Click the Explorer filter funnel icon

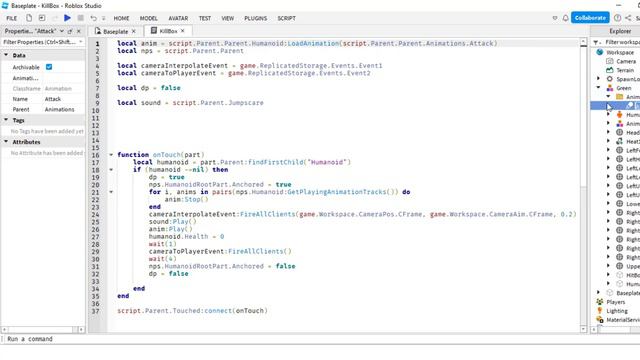(x=596, y=42)
